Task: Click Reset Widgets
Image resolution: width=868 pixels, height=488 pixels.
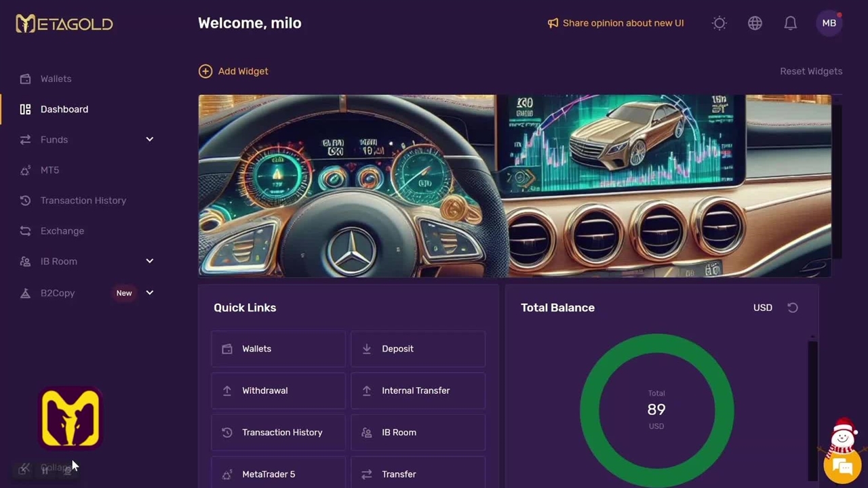Action: click(x=811, y=71)
